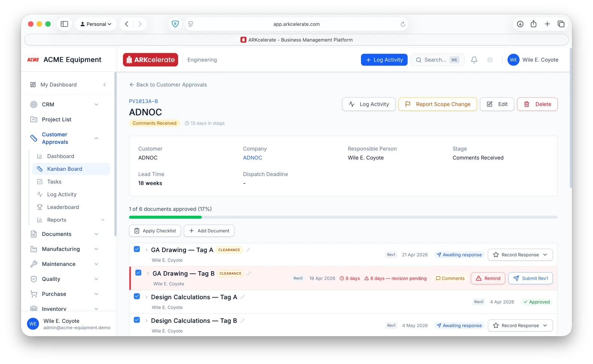Expand GA Drawing — Tag A row chevron
This screenshot has height=364, width=593.
tap(147, 250)
